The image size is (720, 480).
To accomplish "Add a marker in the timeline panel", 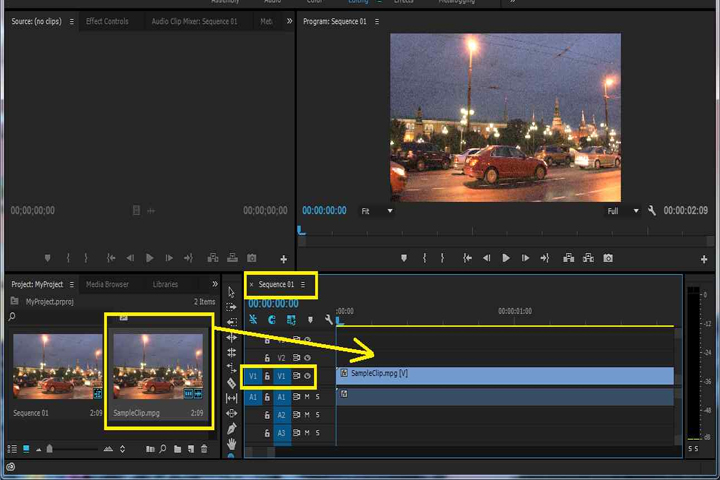I will tap(310, 320).
